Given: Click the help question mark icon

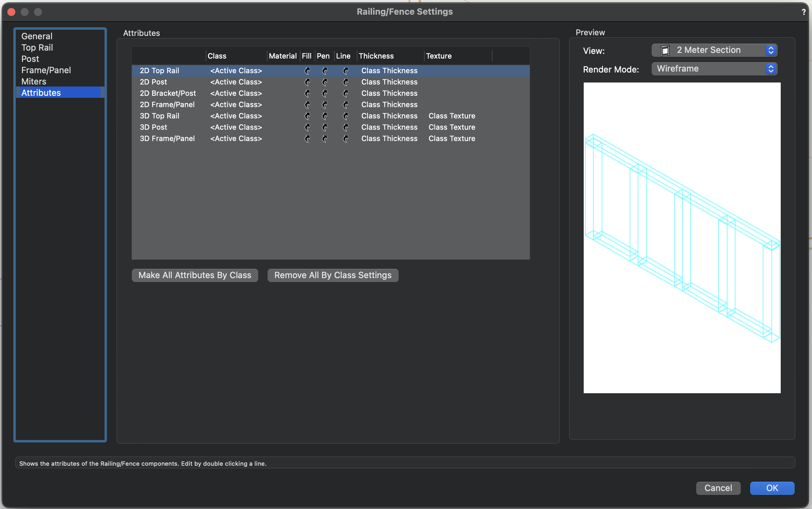Looking at the screenshot, I should coord(803,12).
